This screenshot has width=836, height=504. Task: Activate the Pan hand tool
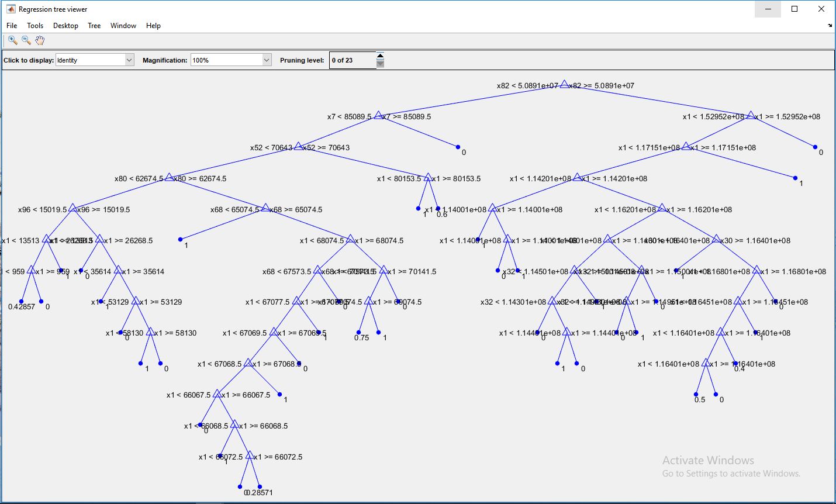pyautogui.click(x=40, y=40)
